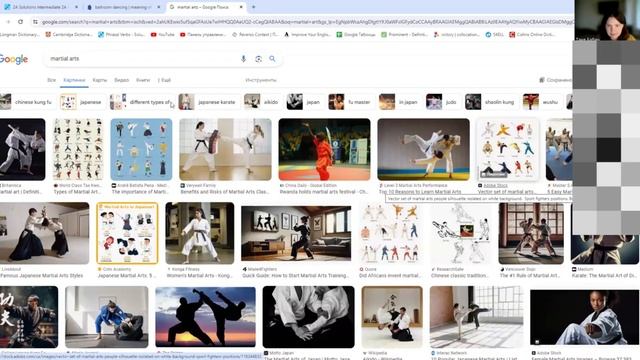
Task: Switch to the Книги tab
Action: point(143,80)
